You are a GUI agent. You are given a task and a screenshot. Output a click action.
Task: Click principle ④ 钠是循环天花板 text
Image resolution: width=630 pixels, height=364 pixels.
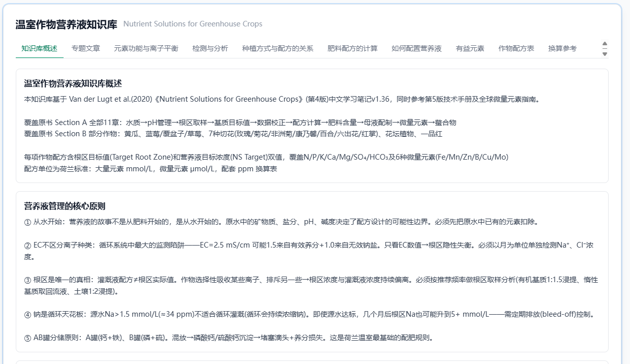tap(309, 314)
